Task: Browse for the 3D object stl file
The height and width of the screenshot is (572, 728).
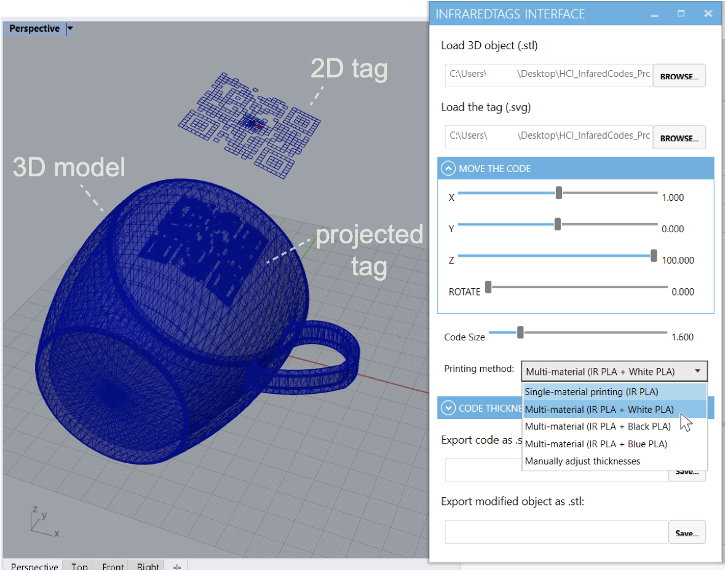Action: pos(679,76)
